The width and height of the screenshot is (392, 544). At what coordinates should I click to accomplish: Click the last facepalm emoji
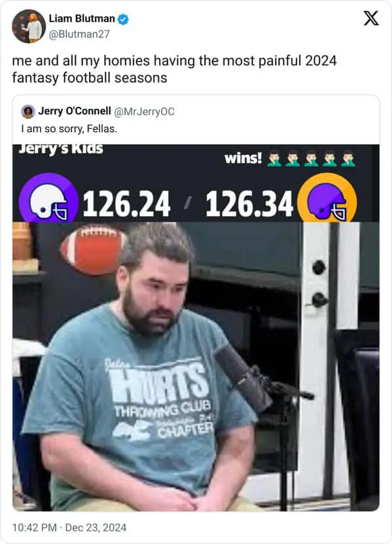pos(348,158)
